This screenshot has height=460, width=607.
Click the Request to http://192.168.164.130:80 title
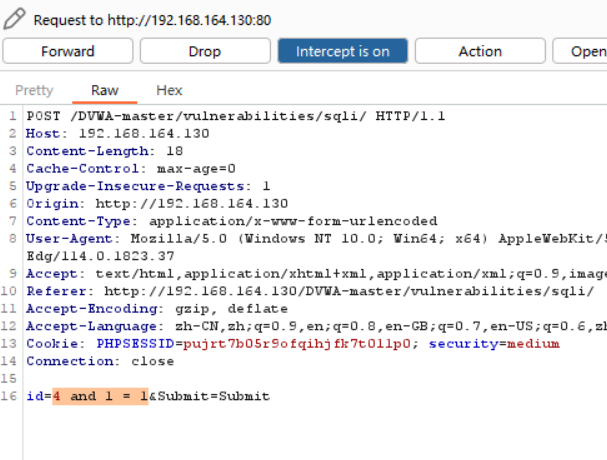tap(152, 20)
